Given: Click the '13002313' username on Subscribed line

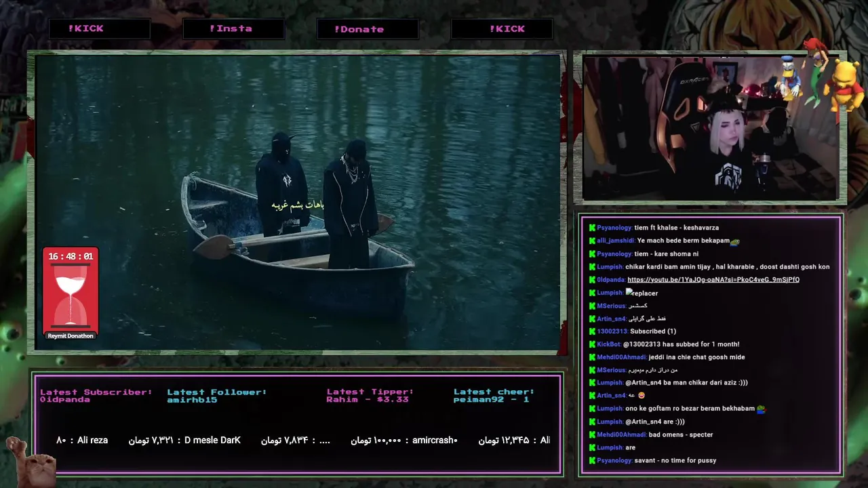Looking at the screenshot, I should pyautogui.click(x=612, y=331).
